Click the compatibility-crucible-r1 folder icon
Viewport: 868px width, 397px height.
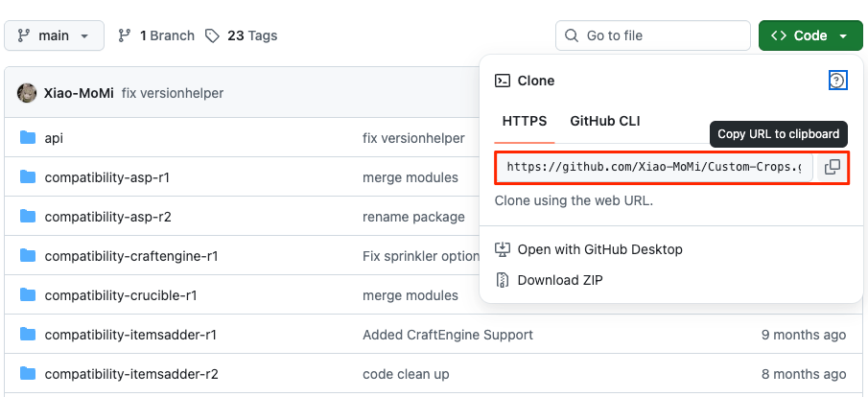click(28, 295)
